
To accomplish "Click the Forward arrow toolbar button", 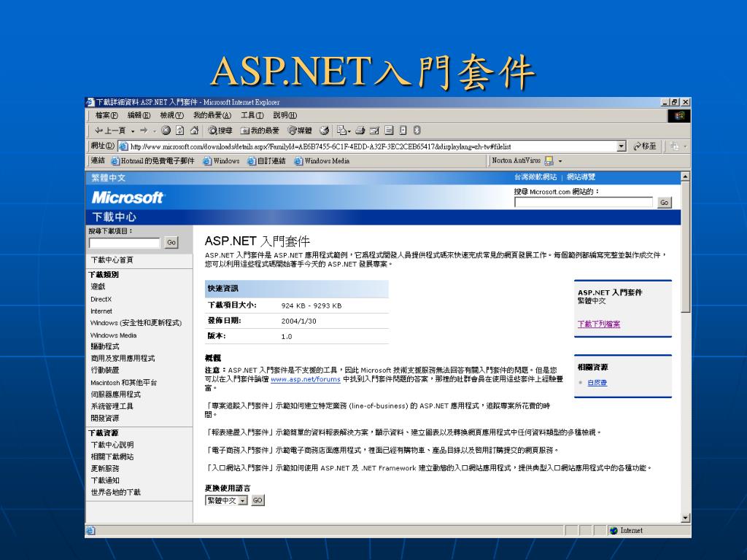I will pyautogui.click(x=144, y=131).
